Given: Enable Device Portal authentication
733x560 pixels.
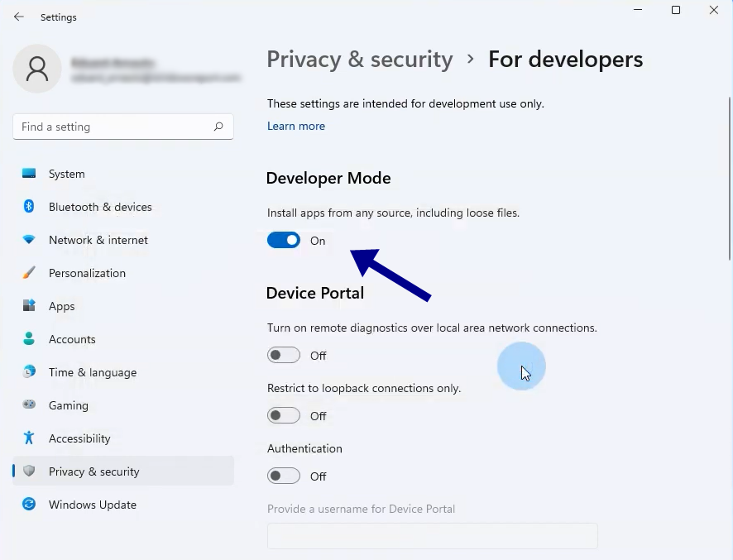Looking at the screenshot, I should [x=284, y=476].
